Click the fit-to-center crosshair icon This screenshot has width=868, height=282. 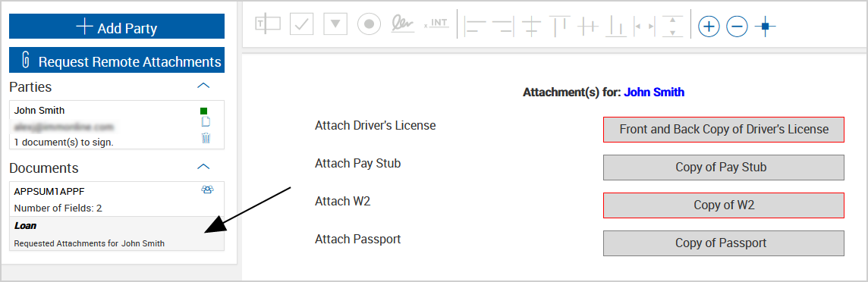pos(765,26)
